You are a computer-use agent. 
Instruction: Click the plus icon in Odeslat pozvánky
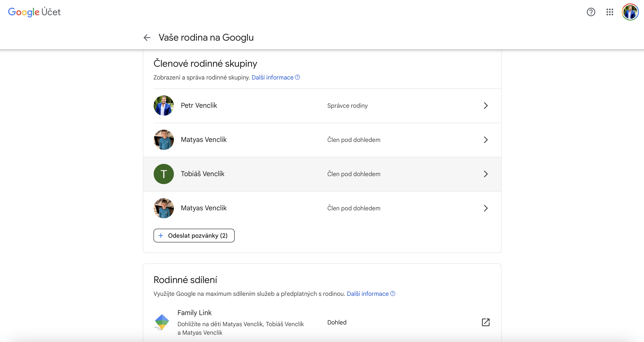(161, 235)
